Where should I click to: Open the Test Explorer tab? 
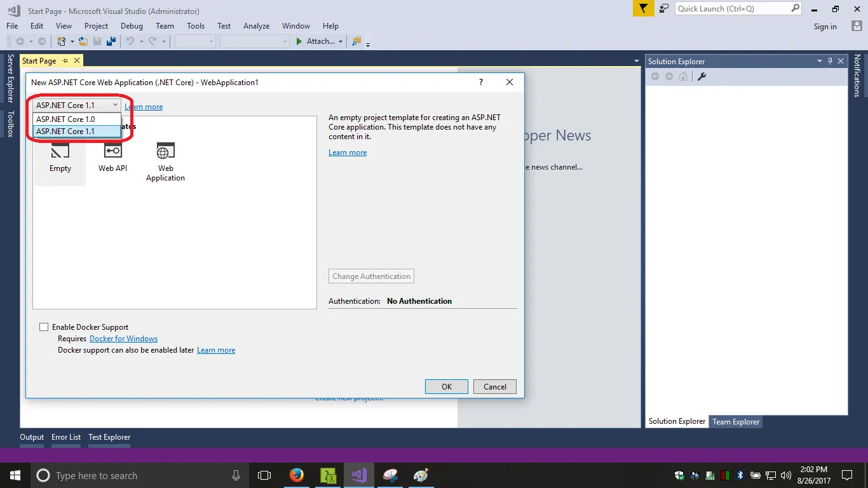point(109,437)
